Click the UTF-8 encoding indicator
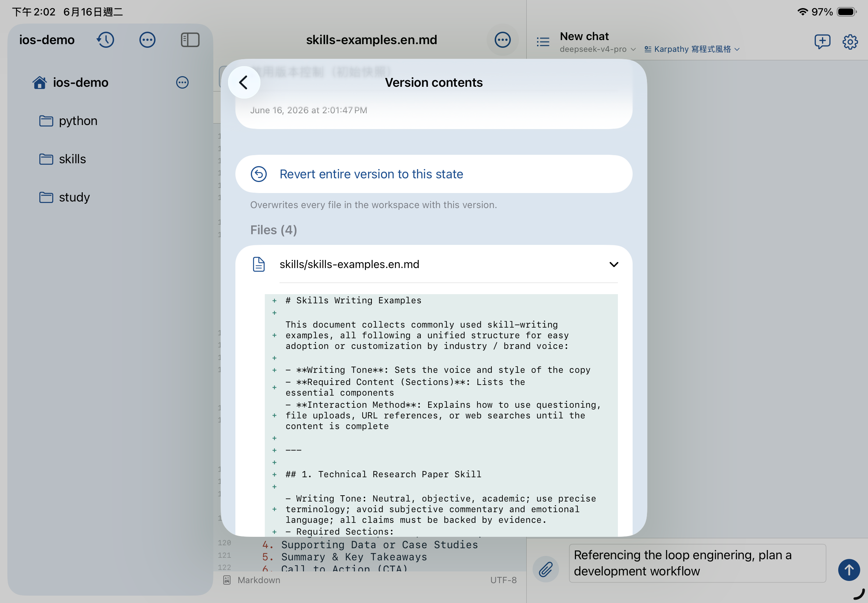 (x=504, y=580)
